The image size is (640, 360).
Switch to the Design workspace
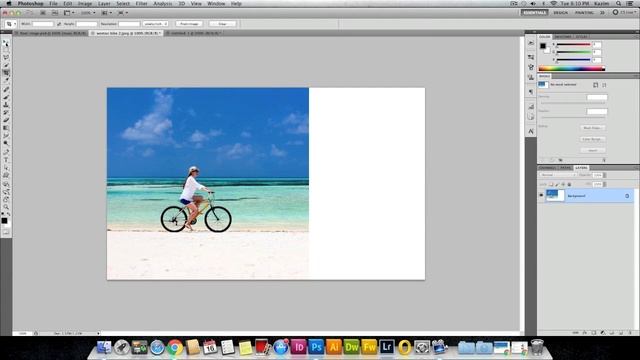click(x=560, y=13)
